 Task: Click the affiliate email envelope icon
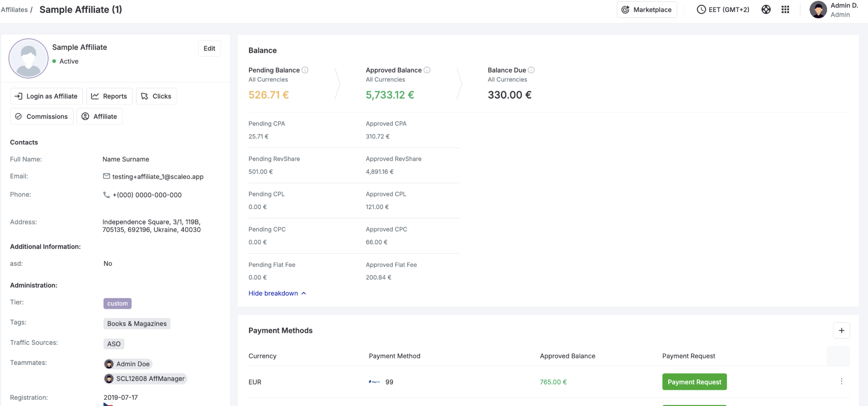click(107, 176)
